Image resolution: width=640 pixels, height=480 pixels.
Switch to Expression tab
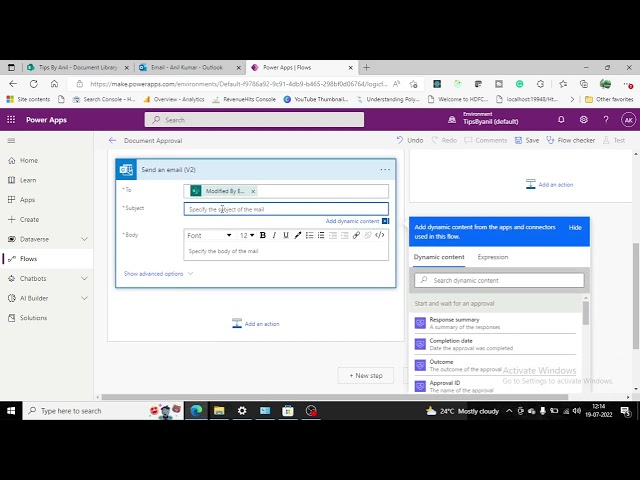coord(493,257)
